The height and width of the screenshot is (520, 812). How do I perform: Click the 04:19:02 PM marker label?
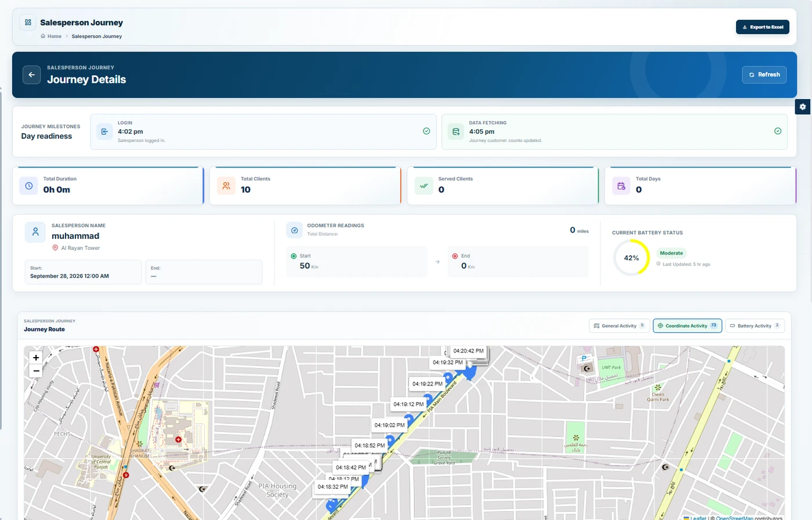click(389, 425)
